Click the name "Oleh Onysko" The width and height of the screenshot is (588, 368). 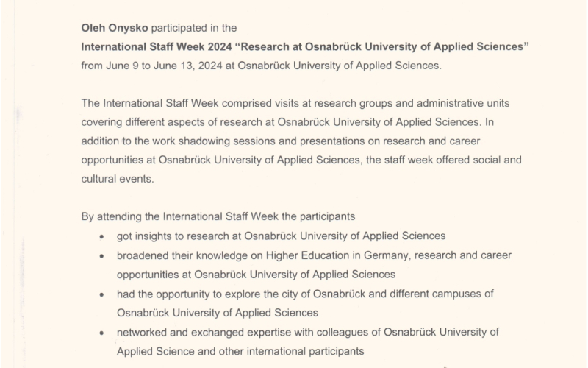pos(115,28)
